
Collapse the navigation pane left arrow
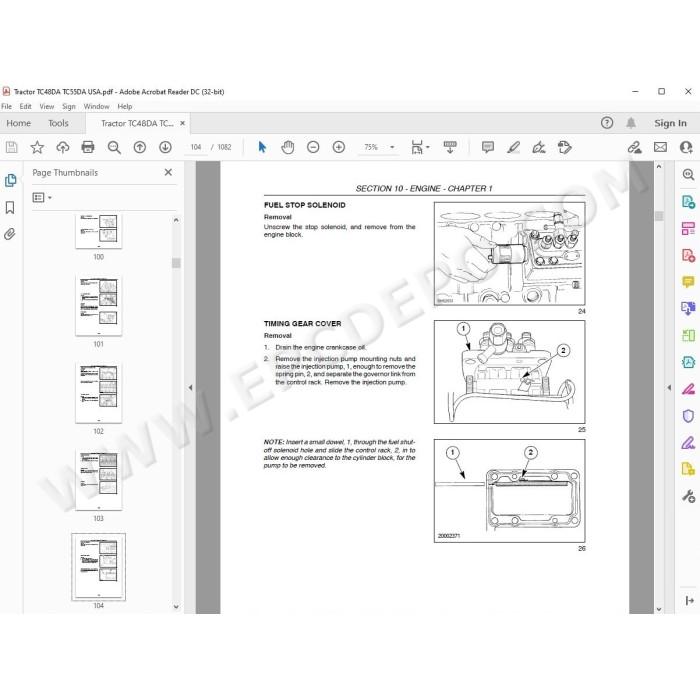pyautogui.click(x=190, y=388)
